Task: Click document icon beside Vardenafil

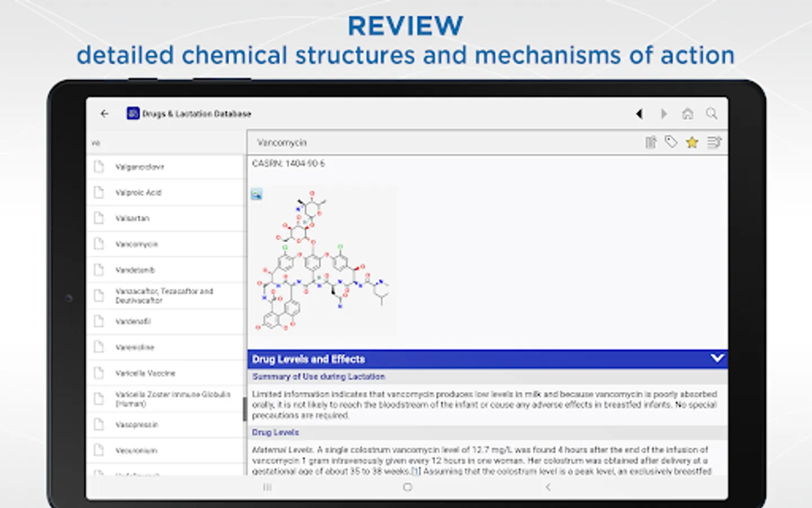Action: tap(99, 321)
